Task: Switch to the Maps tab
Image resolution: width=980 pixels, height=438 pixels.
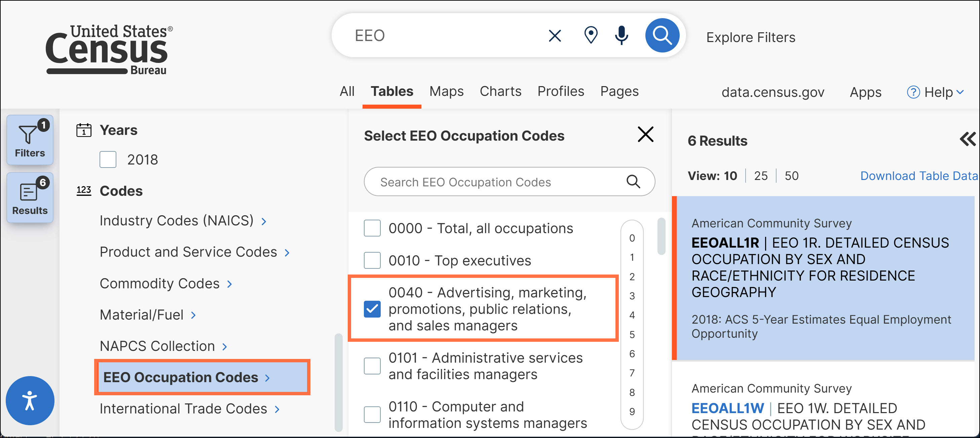Action: (446, 91)
